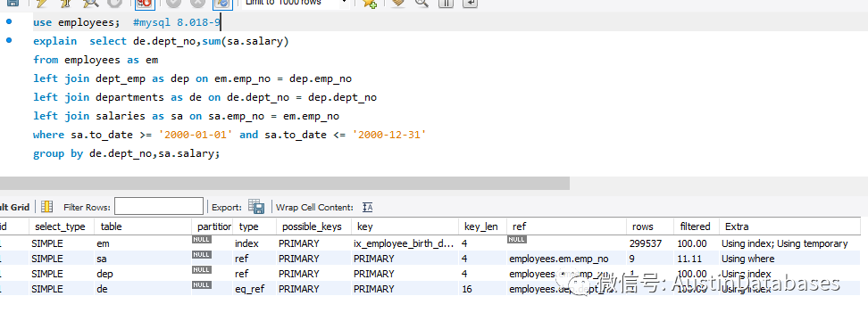This screenshot has height=321, width=868.
Task: Click the rollback X icon
Action: 197,4
